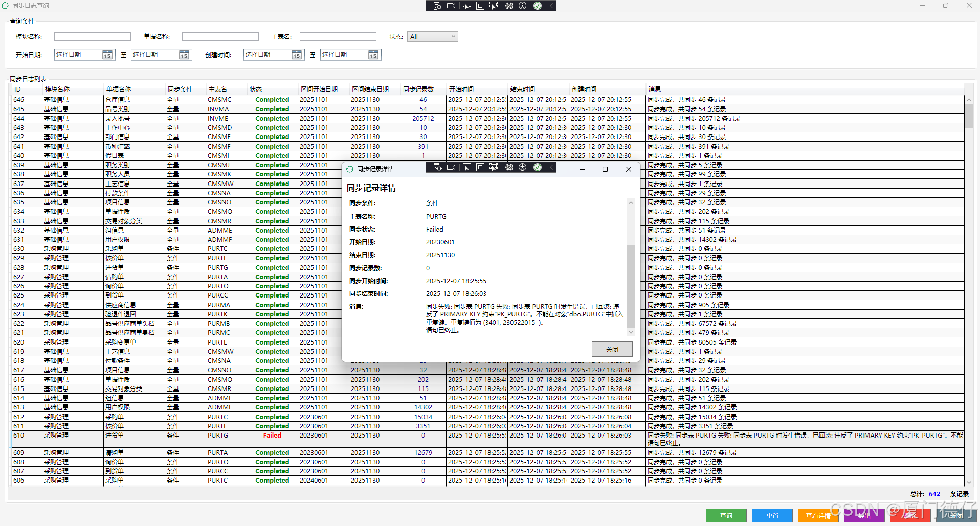This screenshot has width=980, height=526.
Task: Click the green 查询 button
Action: (x=726, y=515)
